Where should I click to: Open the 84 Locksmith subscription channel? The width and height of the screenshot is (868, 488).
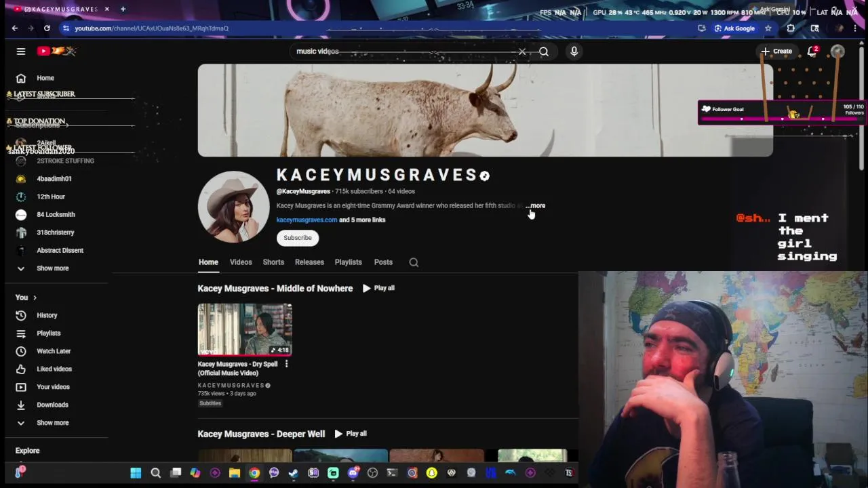point(57,214)
